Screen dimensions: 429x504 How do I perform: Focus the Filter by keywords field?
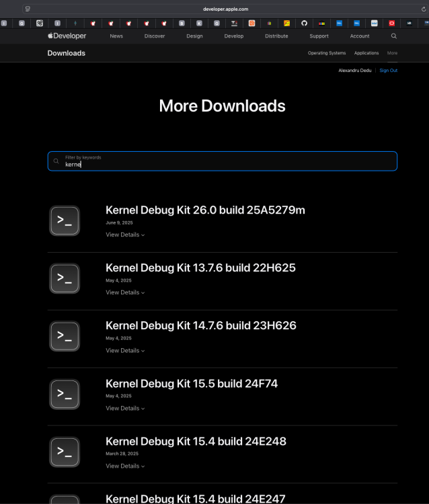click(x=223, y=161)
